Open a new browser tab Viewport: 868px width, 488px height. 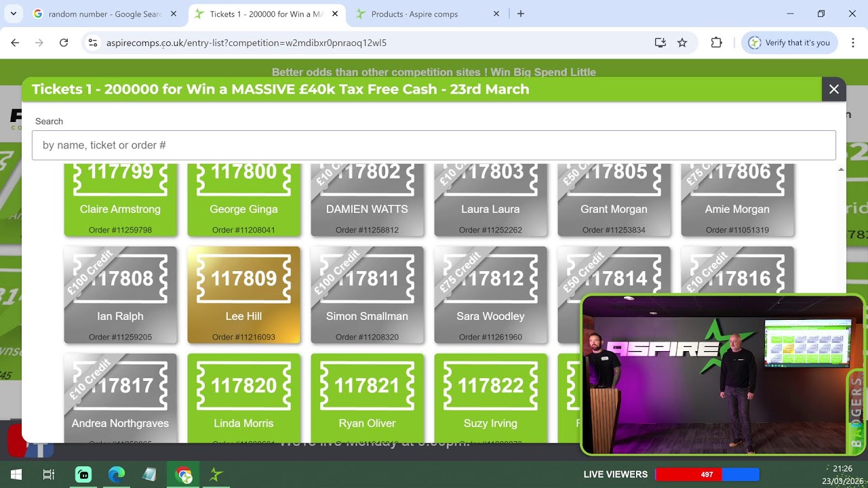pos(521,14)
